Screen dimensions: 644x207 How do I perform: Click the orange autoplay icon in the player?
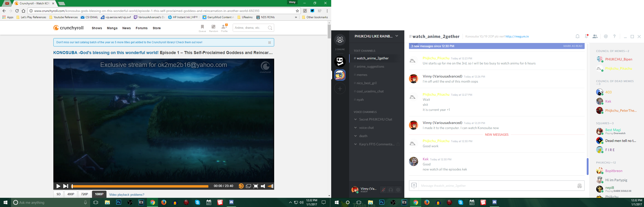tap(241, 186)
